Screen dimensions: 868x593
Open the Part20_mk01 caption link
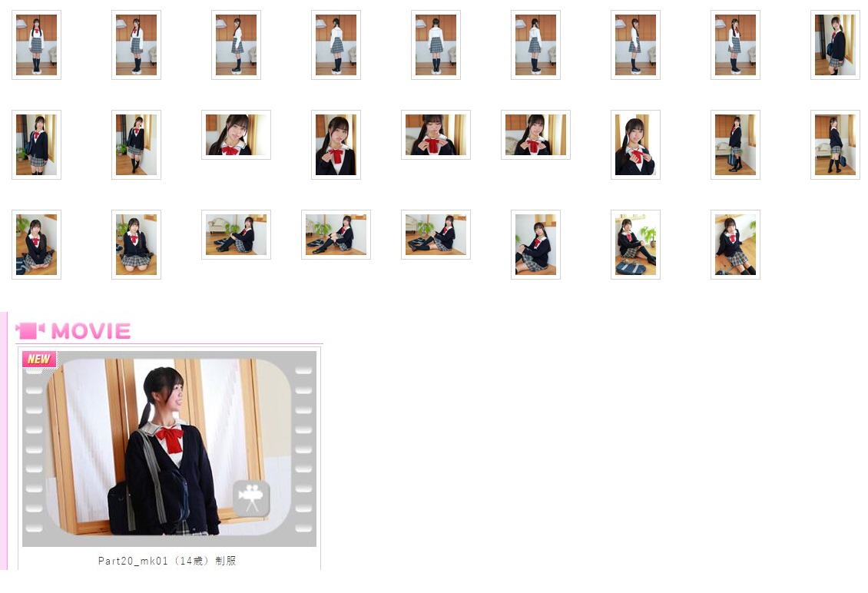point(167,561)
